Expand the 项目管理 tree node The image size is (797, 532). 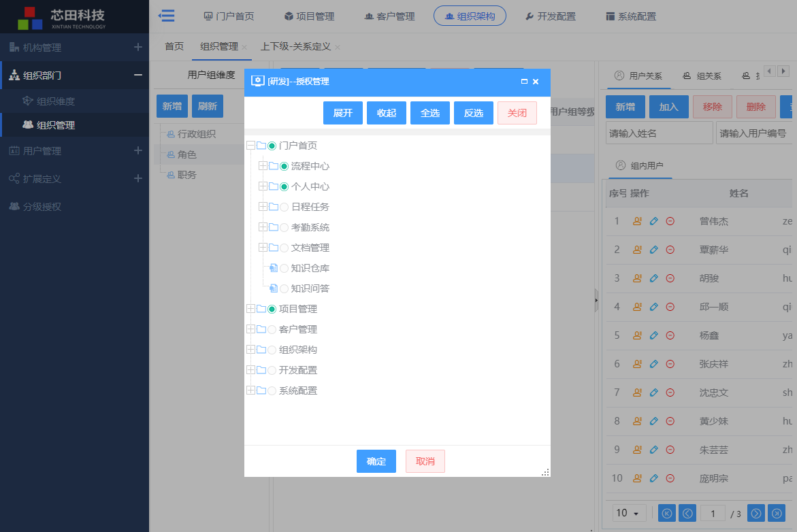(x=250, y=309)
